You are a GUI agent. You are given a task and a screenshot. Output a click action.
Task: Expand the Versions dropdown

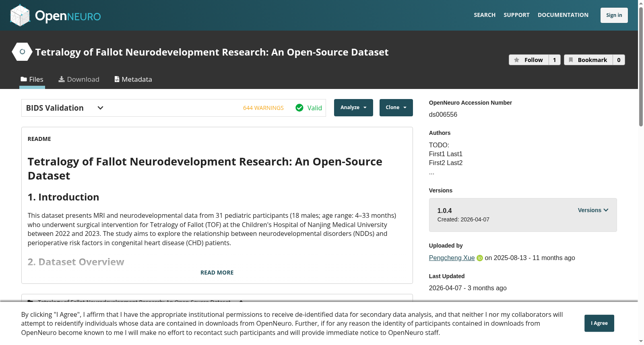point(593,210)
